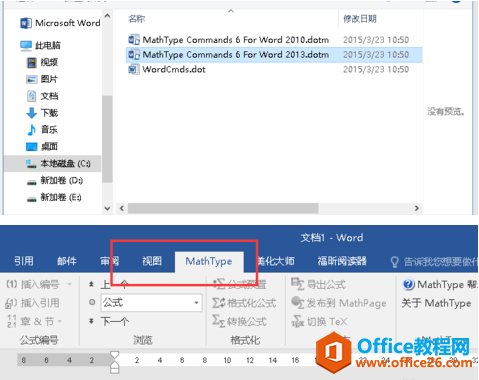This screenshot has width=479, height=380.
Task: Click 格式化公式 format equations
Action: pyautogui.click(x=244, y=303)
